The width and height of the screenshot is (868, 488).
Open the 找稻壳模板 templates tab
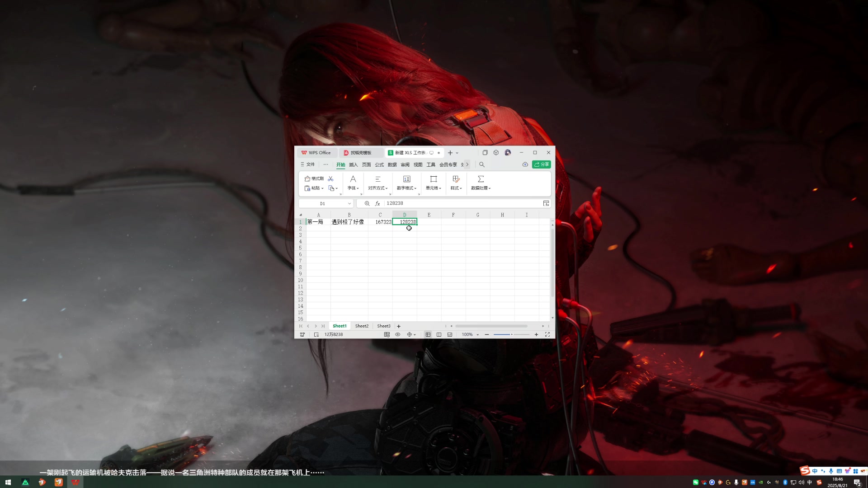click(x=361, y=153)
